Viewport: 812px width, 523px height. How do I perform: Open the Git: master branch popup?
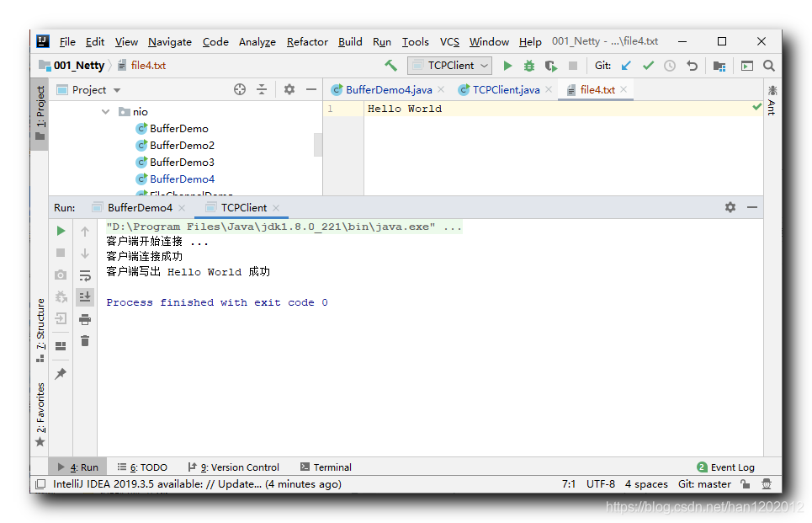pyautogui.click(x=704, y=484)
